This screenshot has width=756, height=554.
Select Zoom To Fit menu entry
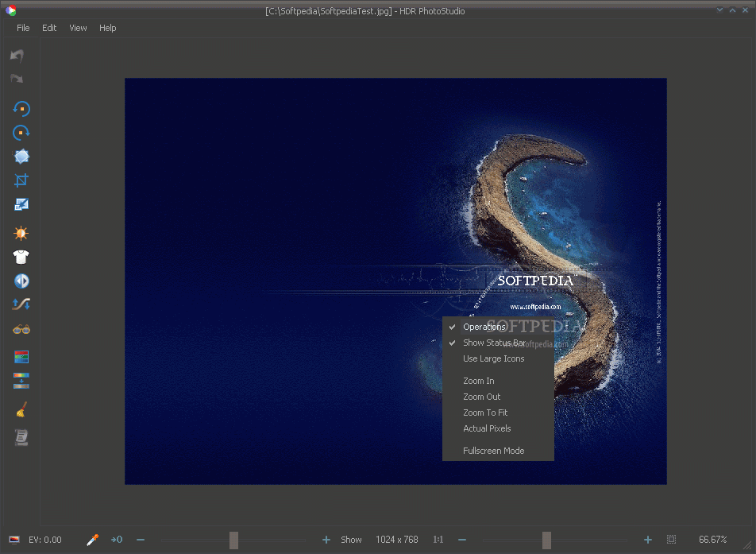point(498,413)
